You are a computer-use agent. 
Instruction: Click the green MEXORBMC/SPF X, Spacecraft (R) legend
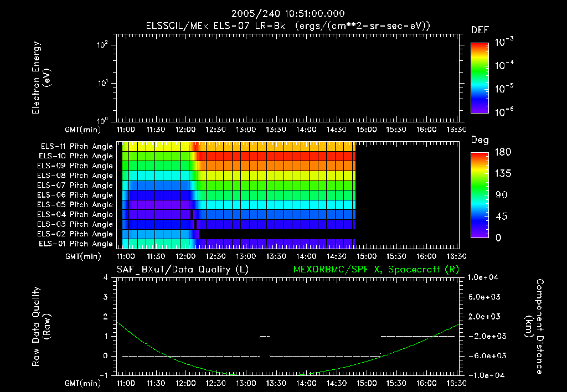376,270
